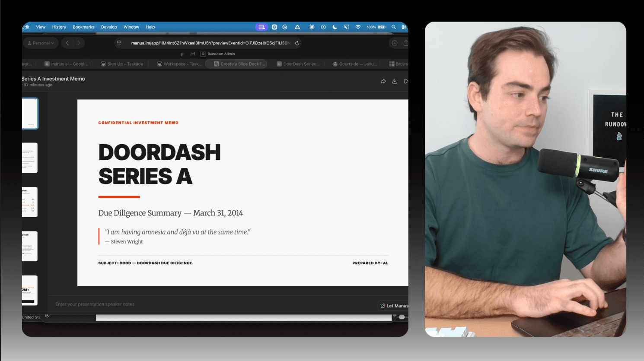Switch to the DoorDash Series tab
644x361 pixels.
click(x=298, y=63)
